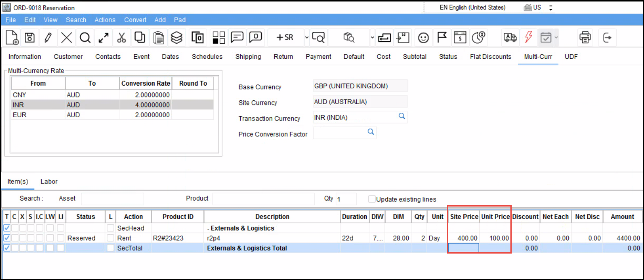Click the clipboard paste icon
This screenshot has height=280, width=644.
(158, 38)
